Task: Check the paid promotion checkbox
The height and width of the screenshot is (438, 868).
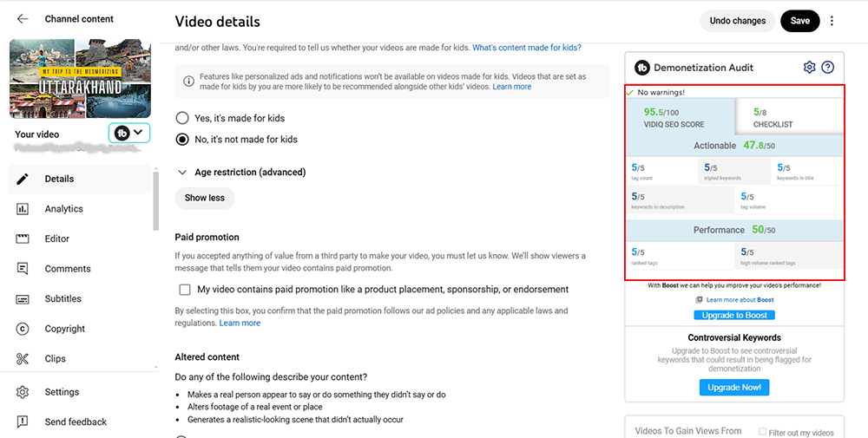Action: (x=184, y=289)
